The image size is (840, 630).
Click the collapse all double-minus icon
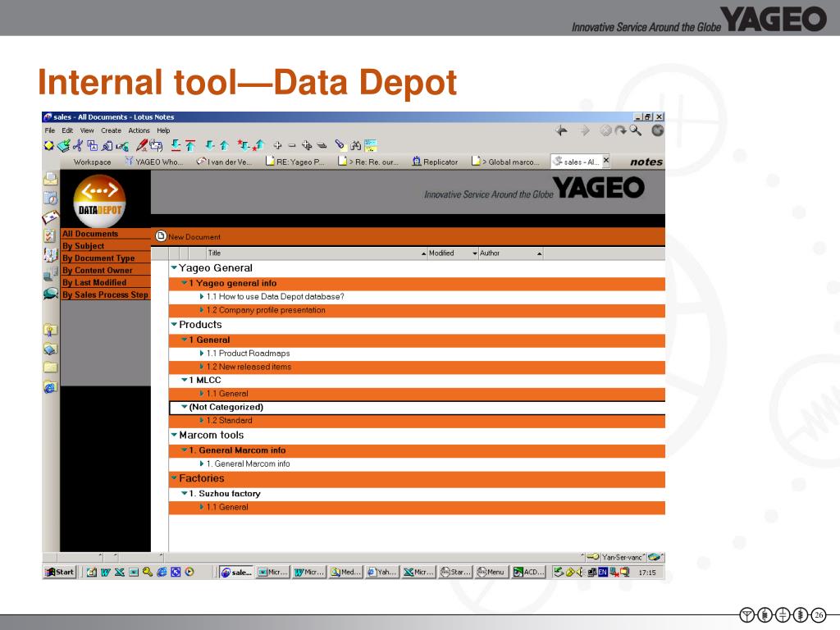322,145
